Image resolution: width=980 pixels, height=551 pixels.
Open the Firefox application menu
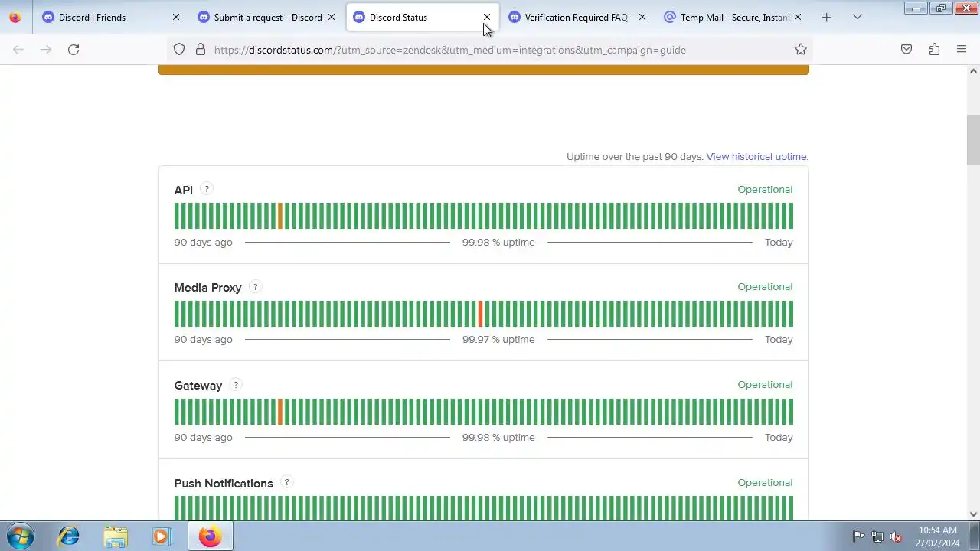point(962,50)
